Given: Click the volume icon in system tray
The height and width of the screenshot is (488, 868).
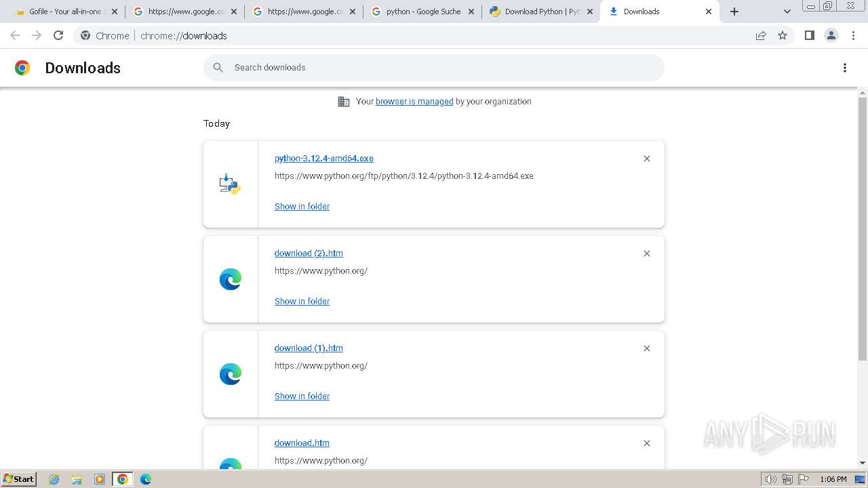Looking at the screenshot, I should [x=770, y=479].
